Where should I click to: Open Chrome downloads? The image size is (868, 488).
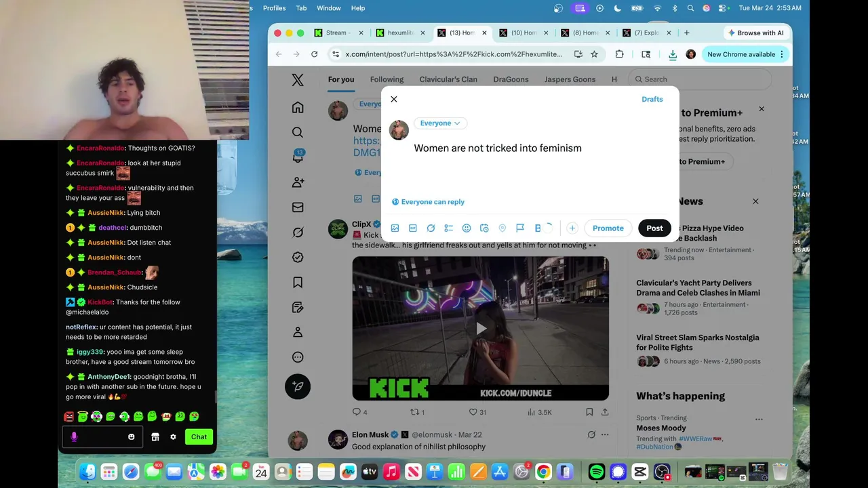pos(673,54)
